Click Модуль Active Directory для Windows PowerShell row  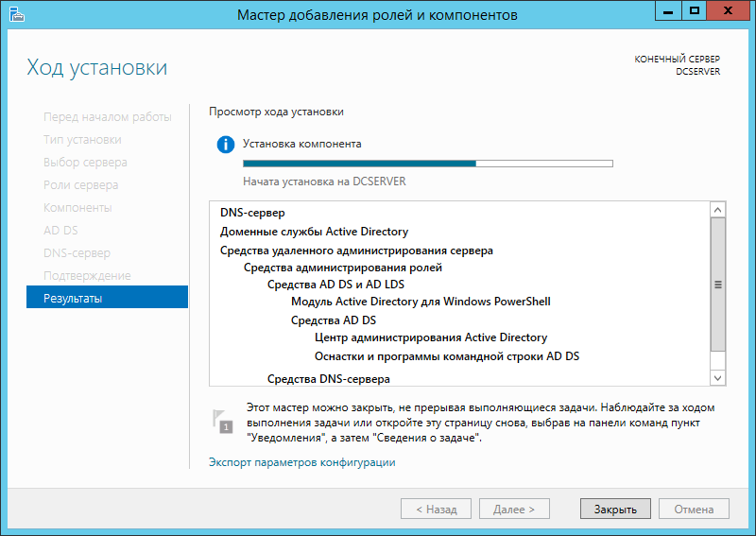(421, 302)
